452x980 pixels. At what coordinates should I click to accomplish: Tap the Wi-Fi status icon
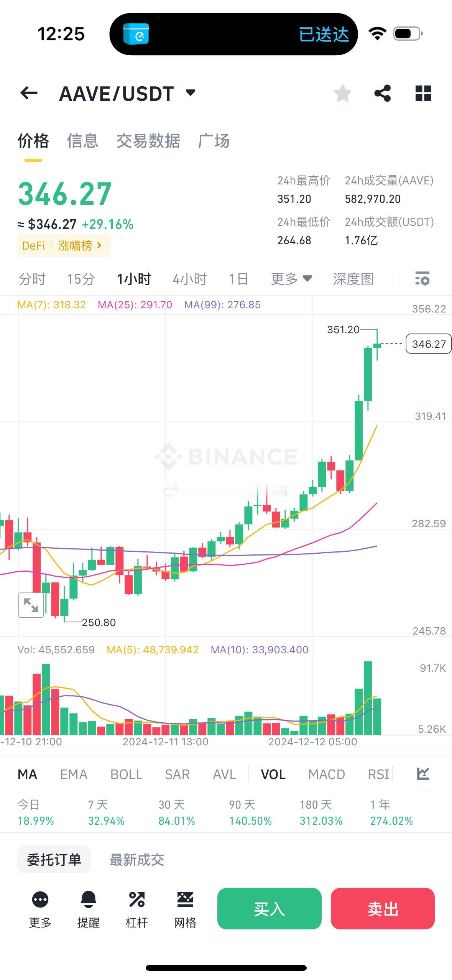[x=378, y=34]
